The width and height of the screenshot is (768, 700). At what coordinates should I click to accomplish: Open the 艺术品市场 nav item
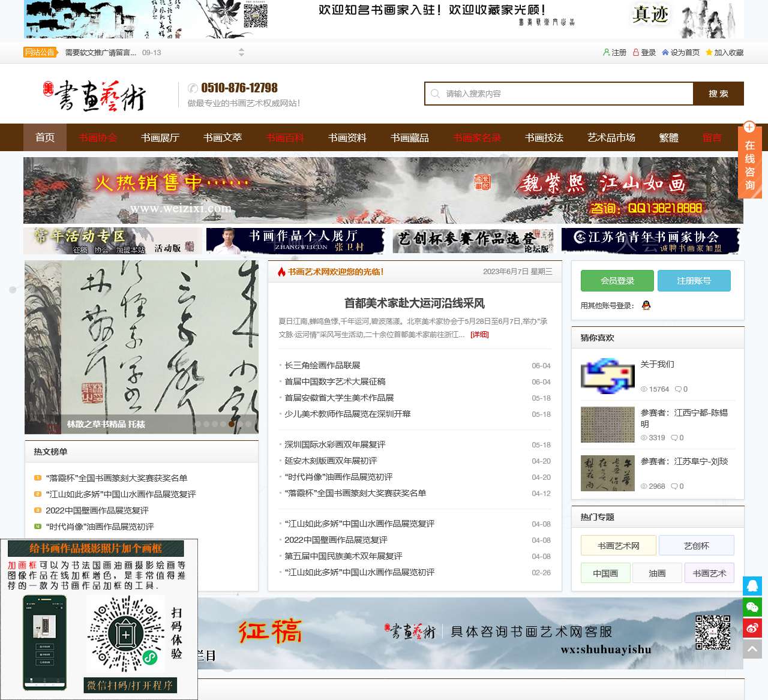[x=611, y=137]
